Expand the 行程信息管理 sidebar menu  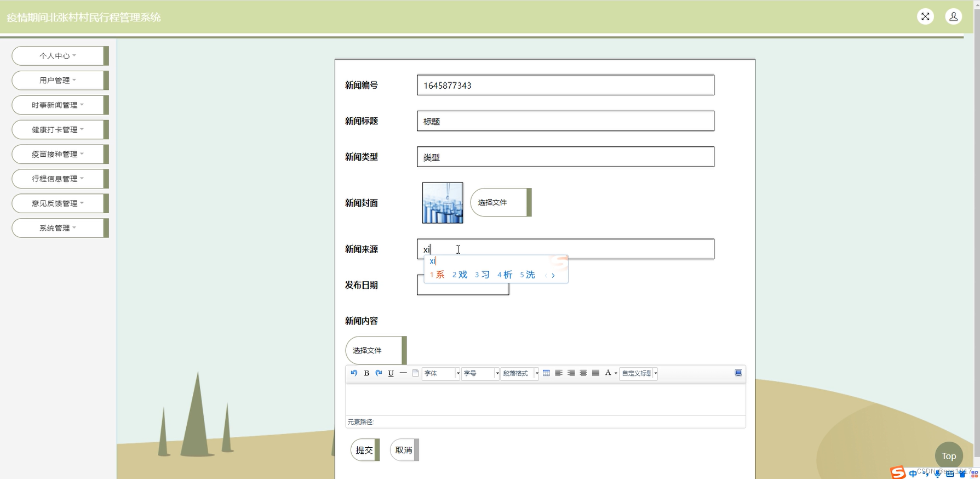[60, 179]
